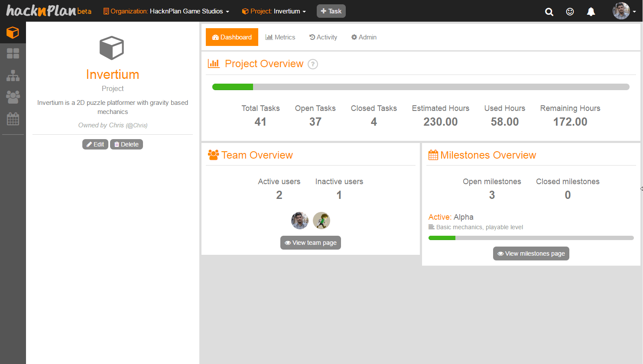Click the smiley face feedback icon
The height and width of the screenshot is (364, 643).
point(570,12)
